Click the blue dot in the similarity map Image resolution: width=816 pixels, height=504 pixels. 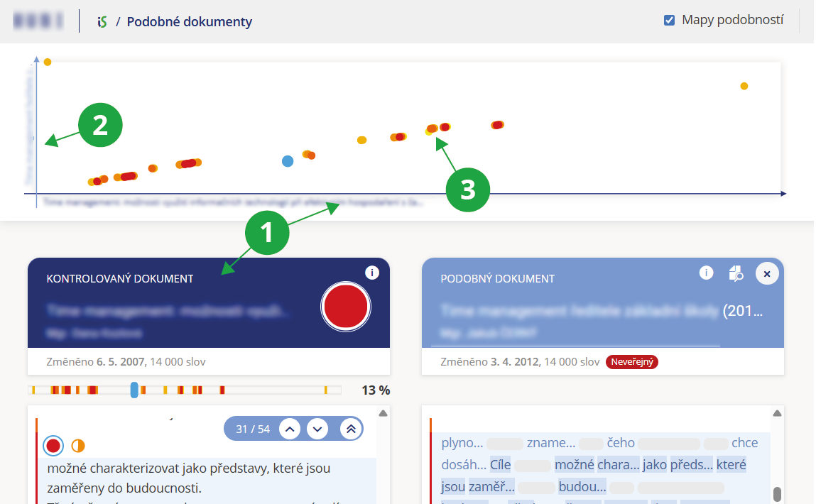coord(288,161)
